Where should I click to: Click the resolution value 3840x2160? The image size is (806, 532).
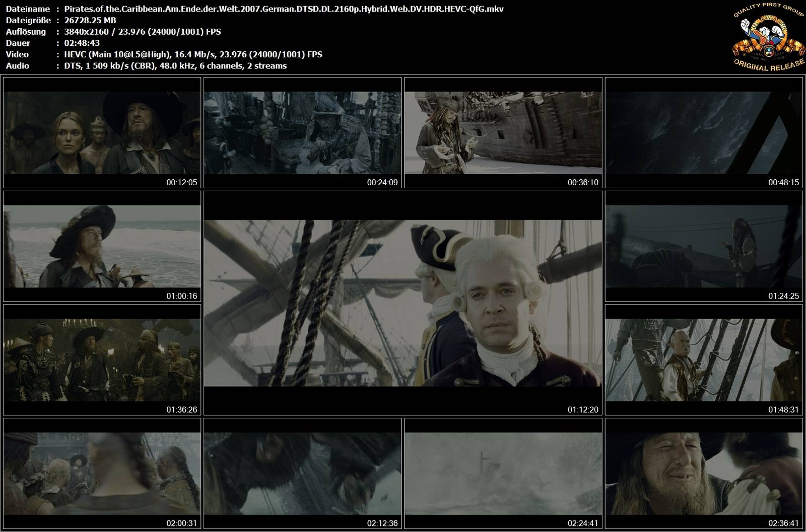pyautogui.click(x=86, y=32)
